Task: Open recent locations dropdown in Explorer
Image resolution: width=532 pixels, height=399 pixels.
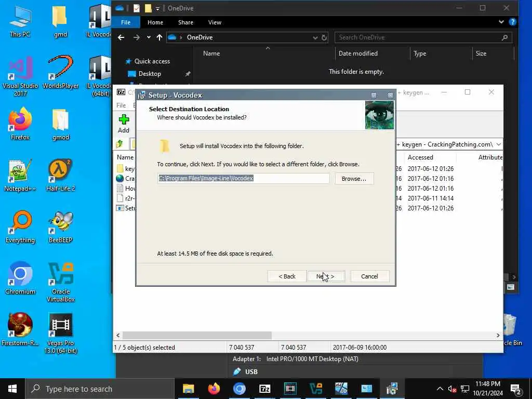Action: pyautogui.click(x=149, y=37)
